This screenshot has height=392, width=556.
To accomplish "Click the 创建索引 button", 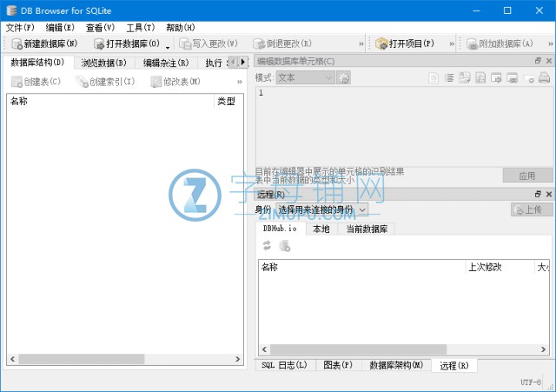I will pyautogui.click(x=106, y=82).
